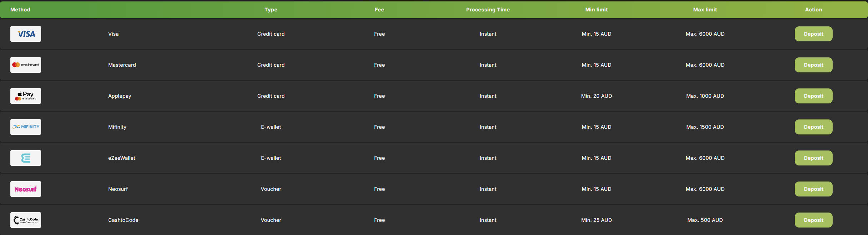Image resolution: width=868 pixels, height=235 pixels.
Task: Click the Neosurf voucher logo
Action: [x=25, y=189]
